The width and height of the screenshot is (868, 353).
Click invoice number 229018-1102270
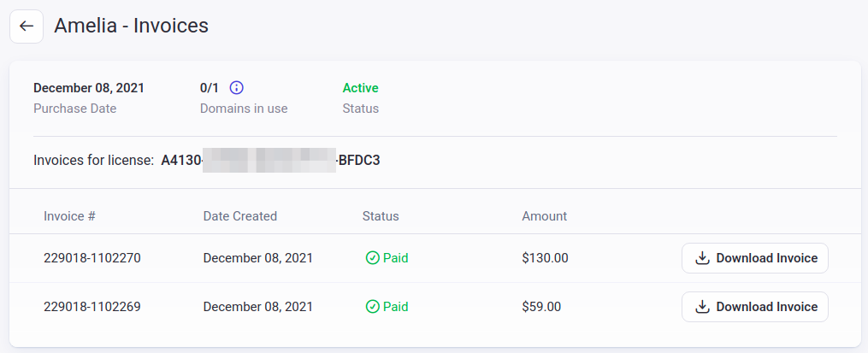click(x=92, y=258)
